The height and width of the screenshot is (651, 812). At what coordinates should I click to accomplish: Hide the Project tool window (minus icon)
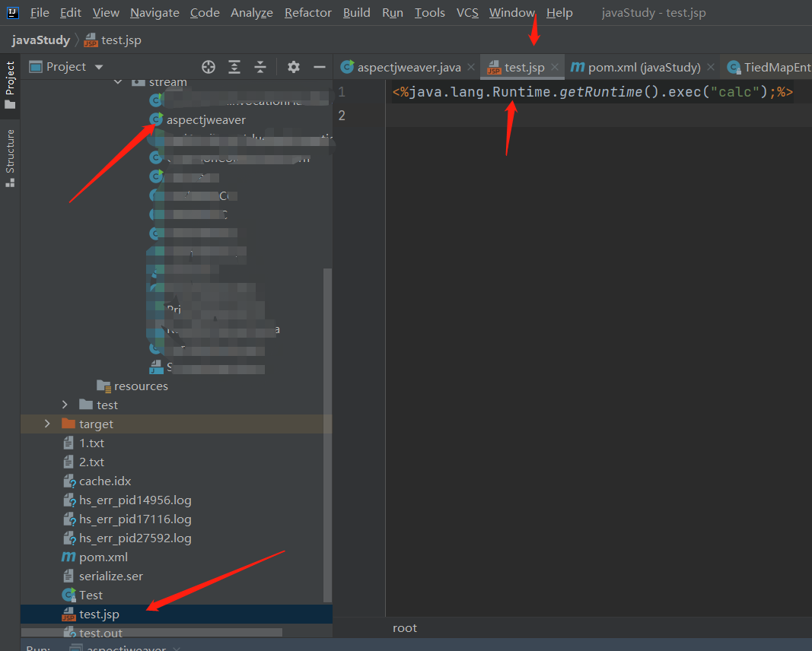tap(320, 67)
